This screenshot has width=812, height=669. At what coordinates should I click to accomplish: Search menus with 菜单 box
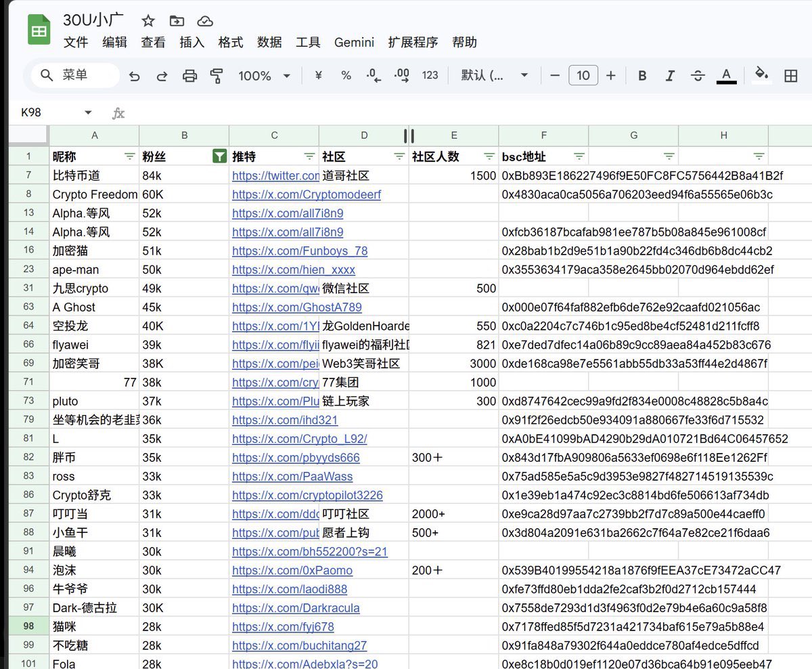pos(75,75)
